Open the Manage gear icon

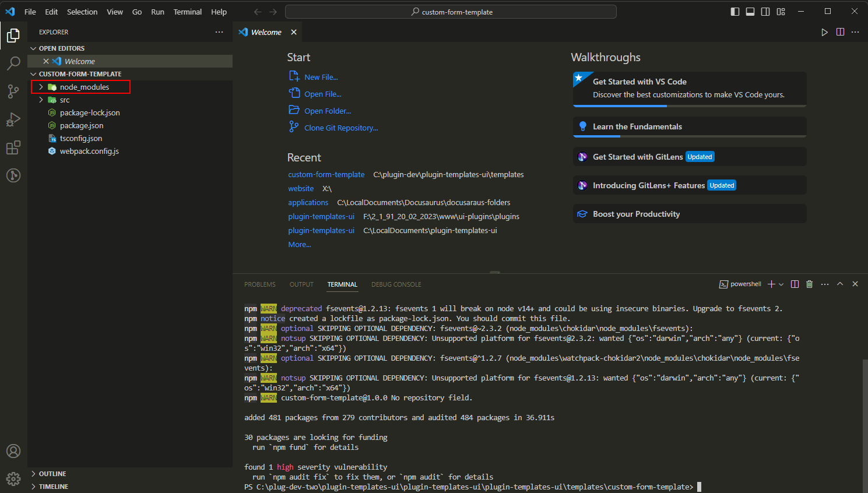coord(13,479)
